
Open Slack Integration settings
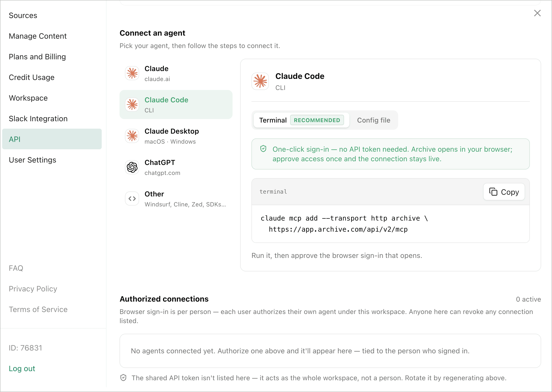tap(52, 118)
